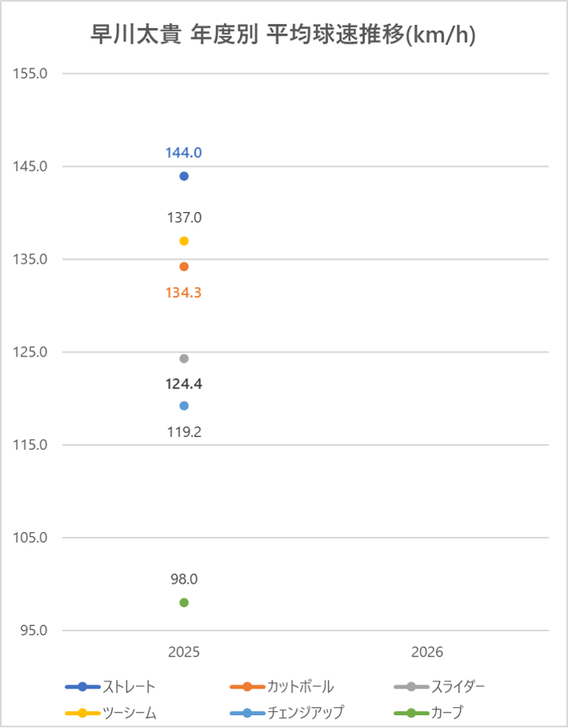Click the 95.0 y-axis label

35,630
